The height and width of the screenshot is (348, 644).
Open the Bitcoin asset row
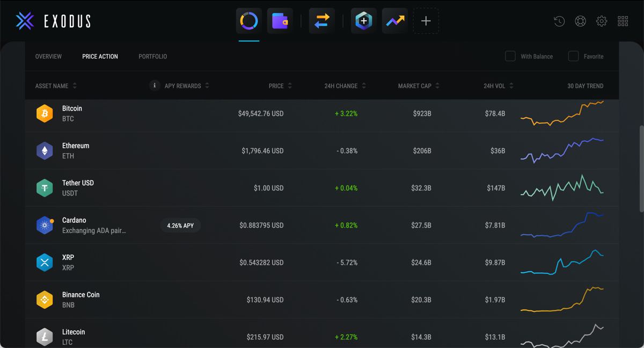coord(72,113)
